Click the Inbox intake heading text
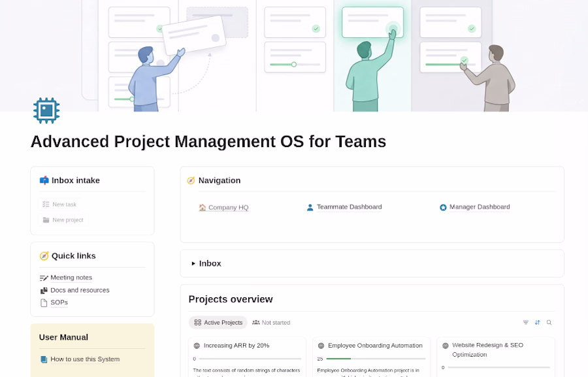This screenshot has width=588, height=377. point(76,180)
